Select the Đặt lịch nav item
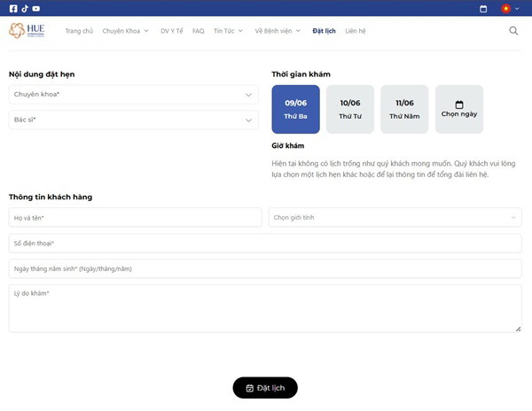Image resolution: width=532 pixels, height=411 pixels. (x=324, y=31)
